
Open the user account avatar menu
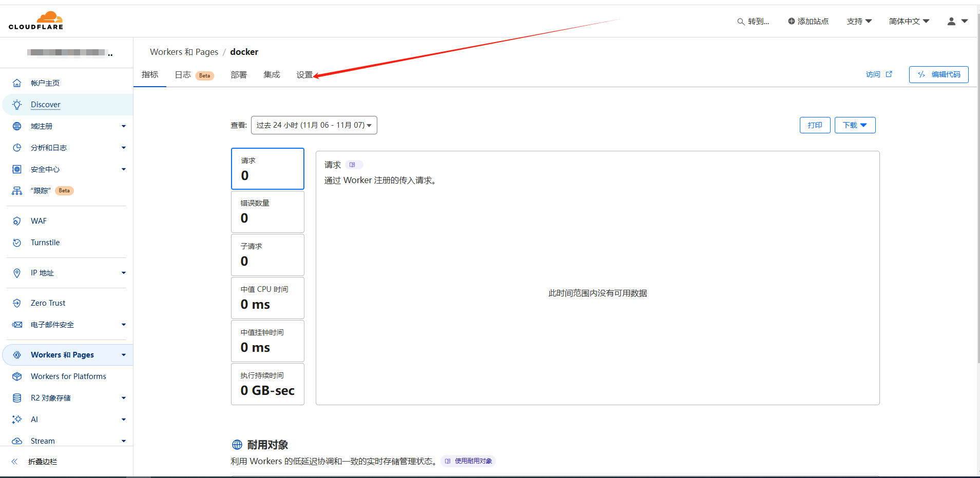click(957, 21)
